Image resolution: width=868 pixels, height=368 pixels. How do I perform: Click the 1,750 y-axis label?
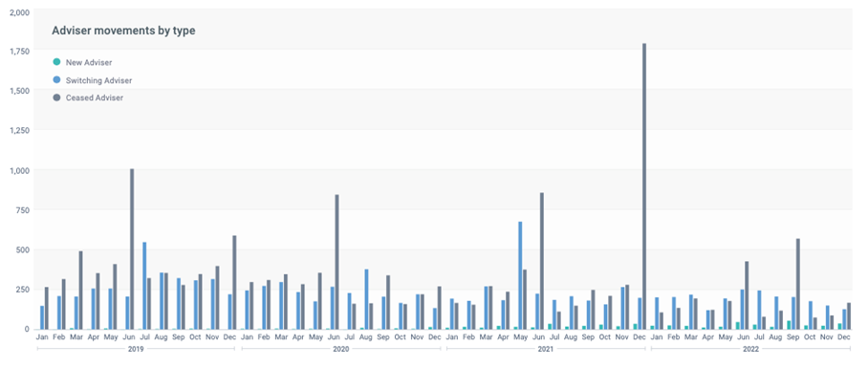pos(19,52)
